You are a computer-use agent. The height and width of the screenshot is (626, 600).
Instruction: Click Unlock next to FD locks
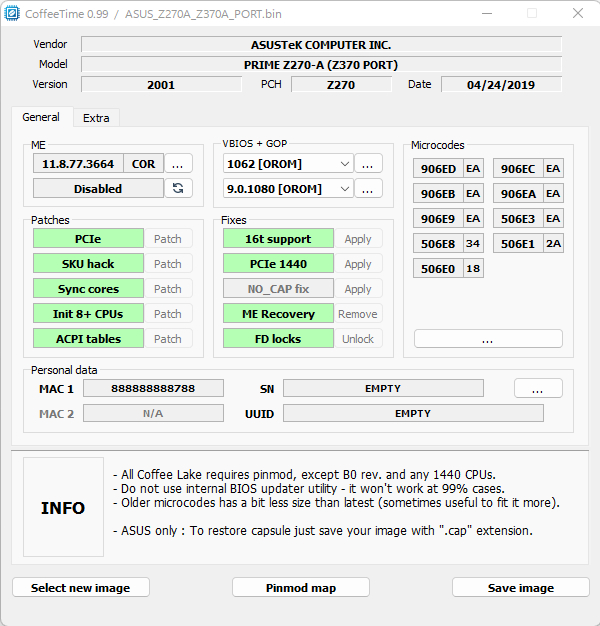358,339
